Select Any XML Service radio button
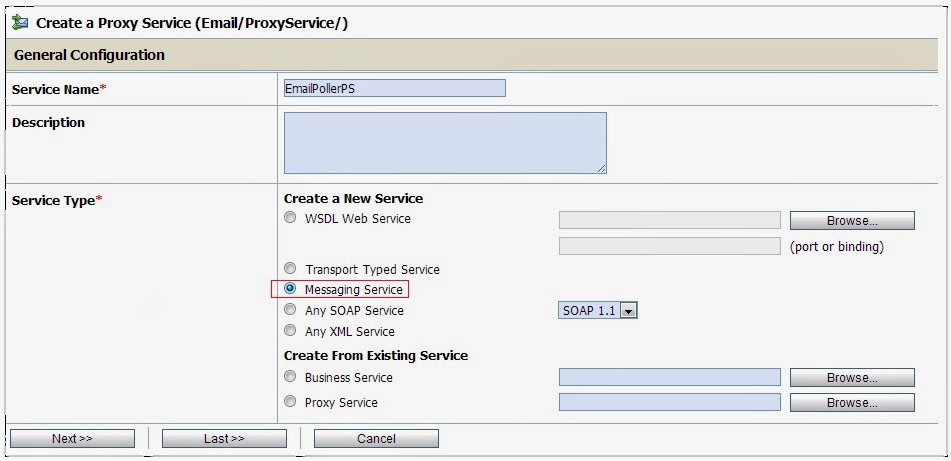This screenshot has height=461, width=951. tap(291, 331)
